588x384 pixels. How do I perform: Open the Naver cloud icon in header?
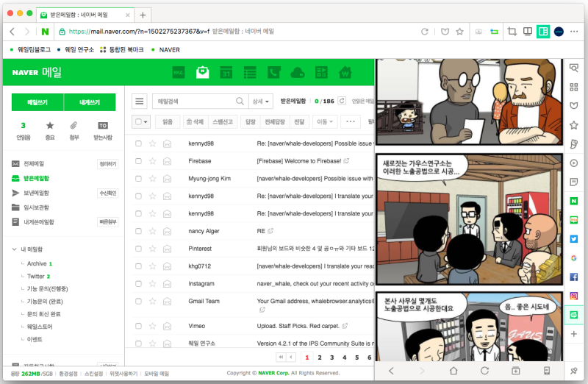298,72
